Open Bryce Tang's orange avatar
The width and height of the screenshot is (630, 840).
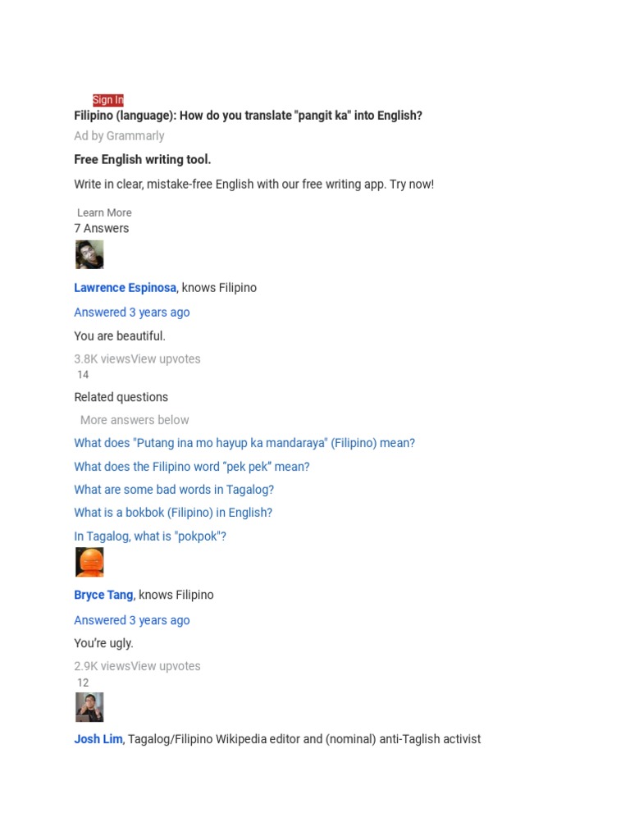click(x=89, y=563)
